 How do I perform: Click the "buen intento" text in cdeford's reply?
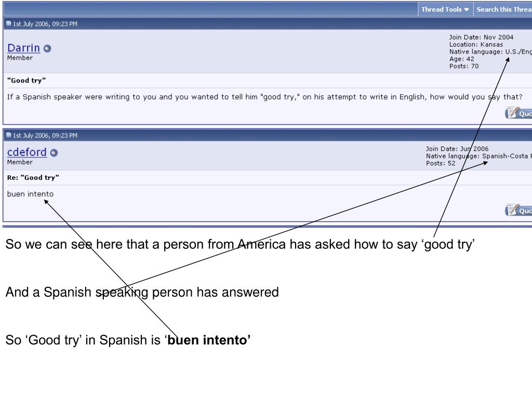[x=30, y=194]
